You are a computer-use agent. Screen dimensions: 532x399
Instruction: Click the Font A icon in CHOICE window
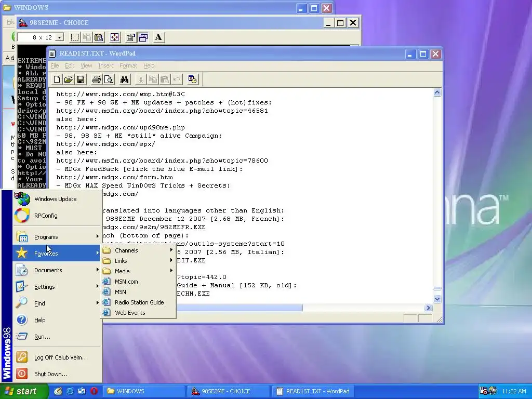point(158,37)
